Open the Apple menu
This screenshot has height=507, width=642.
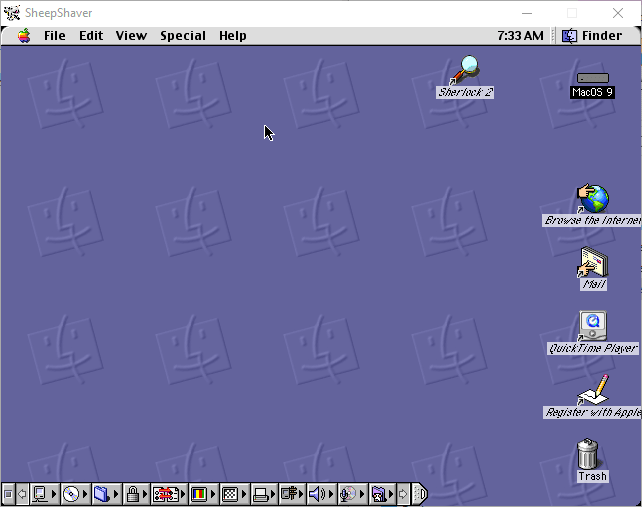24,36
